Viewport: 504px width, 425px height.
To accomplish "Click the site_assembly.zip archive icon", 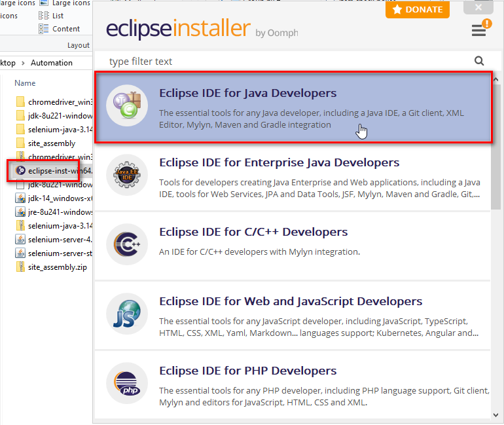I will (x=20, y=267).
